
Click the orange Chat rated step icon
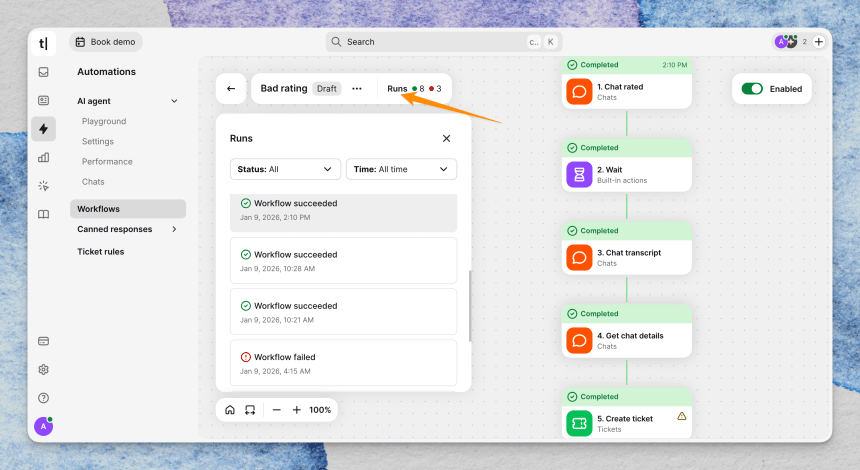[x=579, y=92]
